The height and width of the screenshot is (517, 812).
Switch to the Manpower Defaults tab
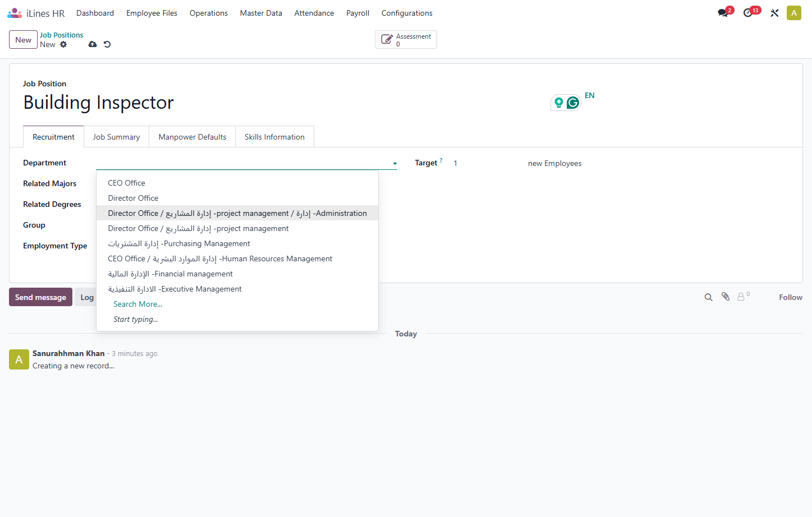click(x=192, y=137)
